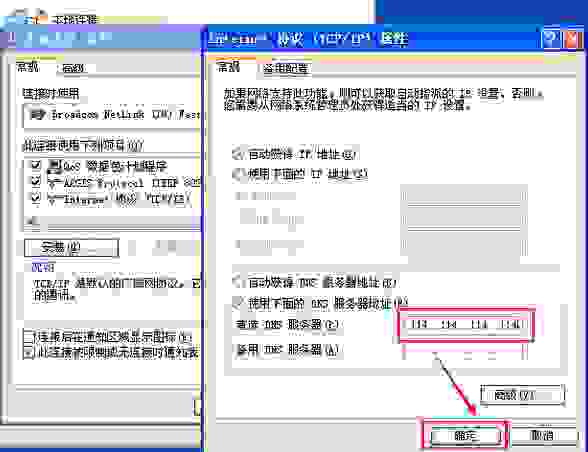Select the QoS packet scheduler icon
588x452 pixels.
(x=55, y=165)
